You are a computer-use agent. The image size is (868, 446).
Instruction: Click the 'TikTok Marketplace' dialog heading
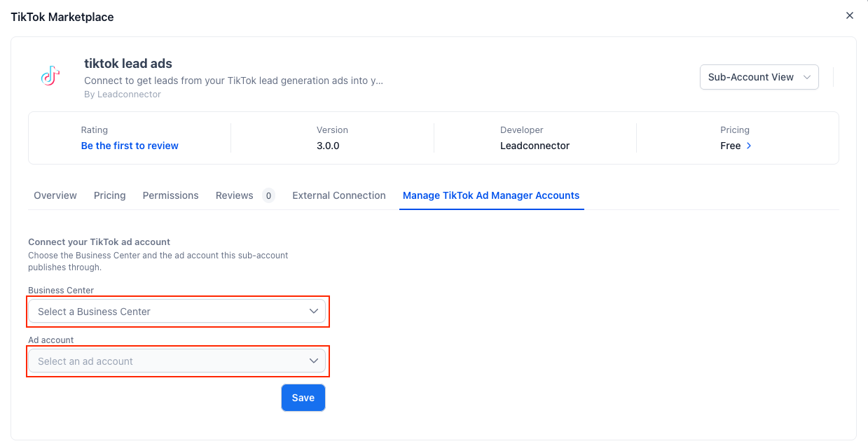tap(62, 17)
